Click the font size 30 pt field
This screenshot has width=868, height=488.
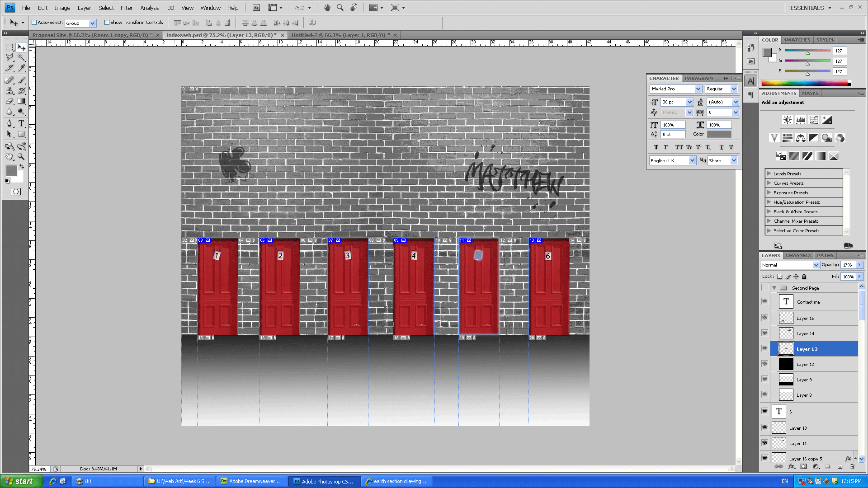pyautogui.click(x=673, y=102)
